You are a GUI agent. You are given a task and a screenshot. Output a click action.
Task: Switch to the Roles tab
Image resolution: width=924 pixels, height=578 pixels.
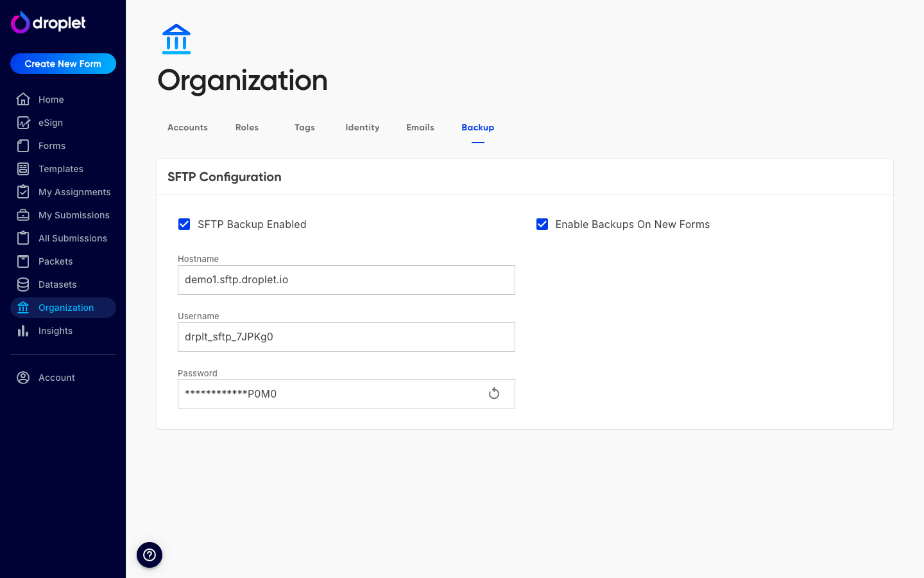coord(247,127)
